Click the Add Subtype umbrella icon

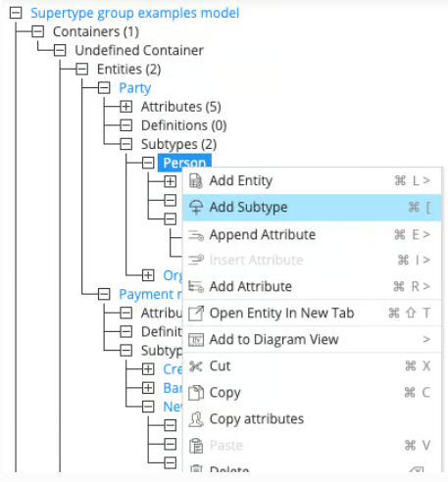click(196, 208)
